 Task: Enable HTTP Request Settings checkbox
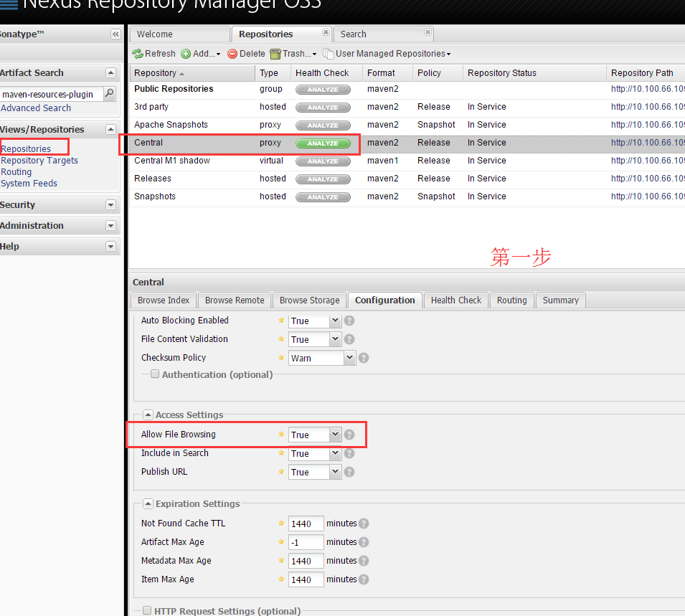tap(147, 610)
